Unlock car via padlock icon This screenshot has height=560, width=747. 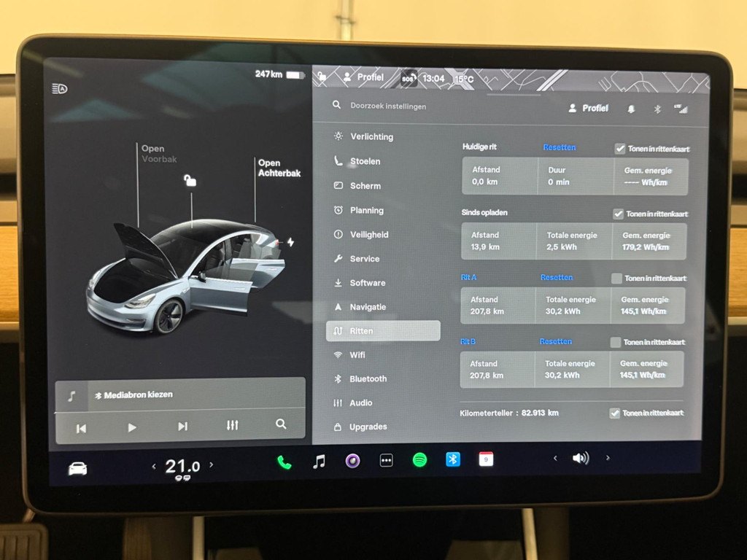click(190, 181)
